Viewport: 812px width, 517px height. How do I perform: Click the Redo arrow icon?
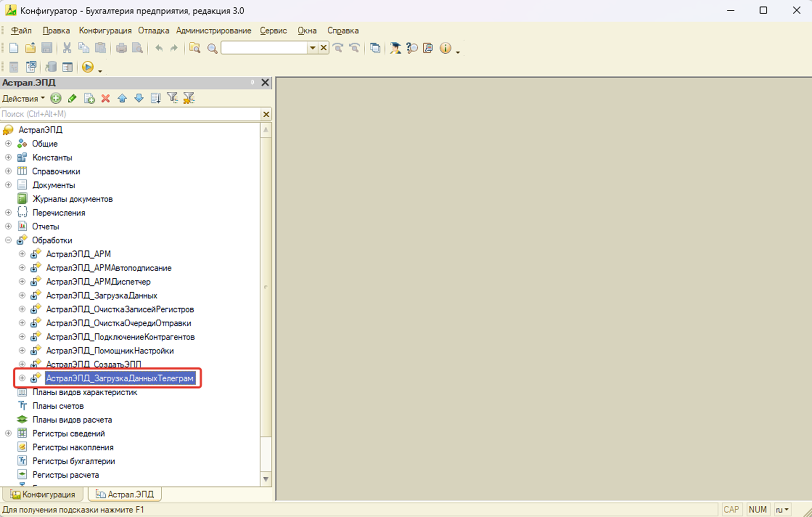click(x=174, y=48)
